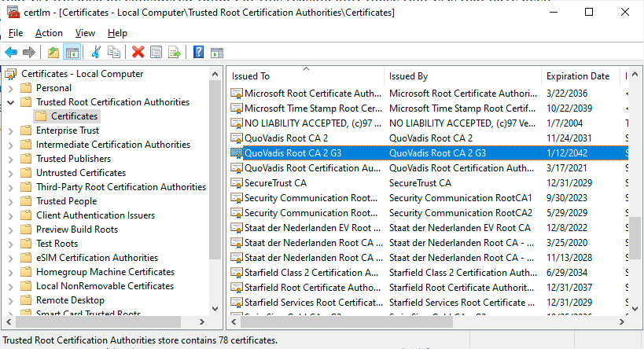
Task: Click the red Delete X icon
Action: coord(138,52)
